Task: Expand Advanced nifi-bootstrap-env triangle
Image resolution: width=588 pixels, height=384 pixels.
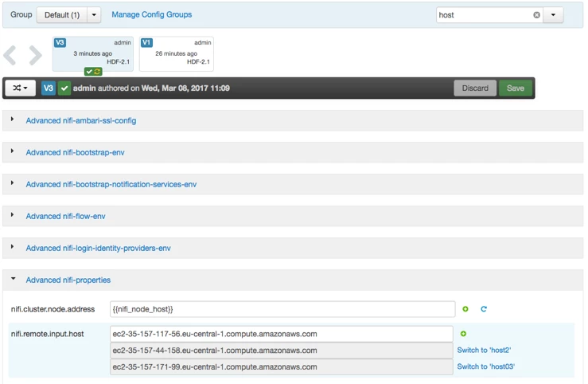Action: coord(13,151)
